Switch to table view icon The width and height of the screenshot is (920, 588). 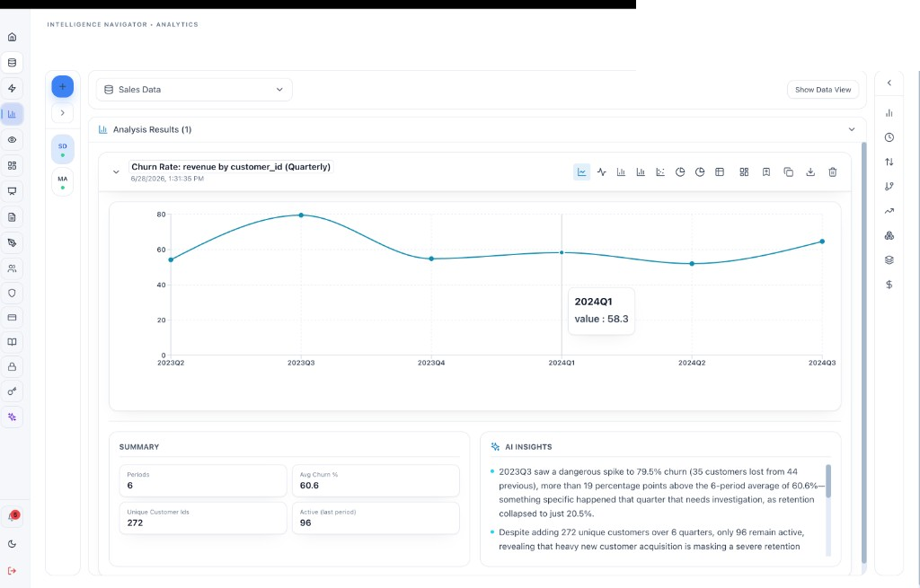click(x=720, y=172)
